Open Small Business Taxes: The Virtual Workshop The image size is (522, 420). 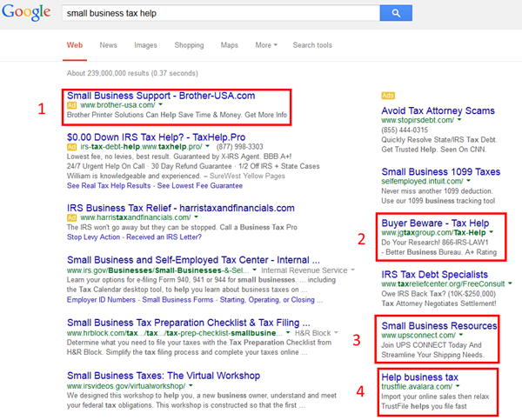click(x=163, y=375)
